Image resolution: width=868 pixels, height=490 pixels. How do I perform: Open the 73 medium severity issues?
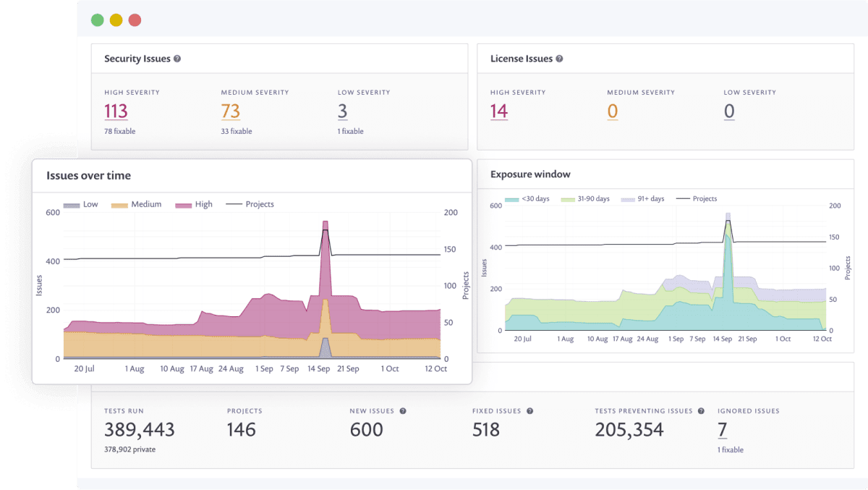(231, 111)
